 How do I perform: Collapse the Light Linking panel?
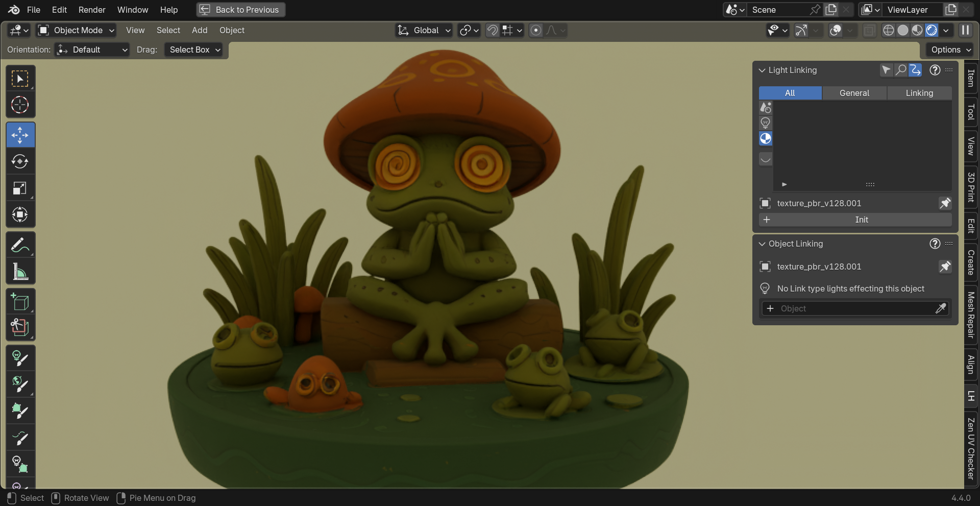[762, 70]
